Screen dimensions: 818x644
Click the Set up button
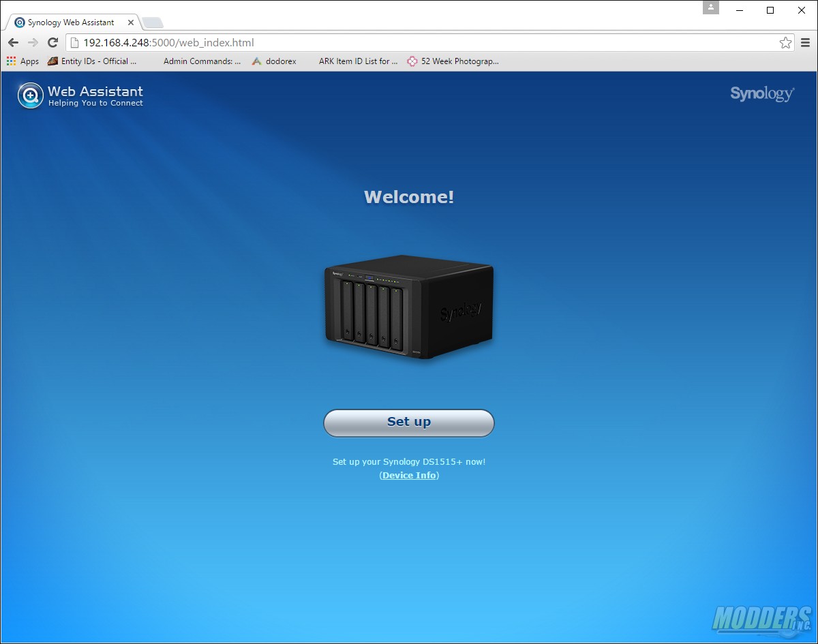click(x=408, y=423)
